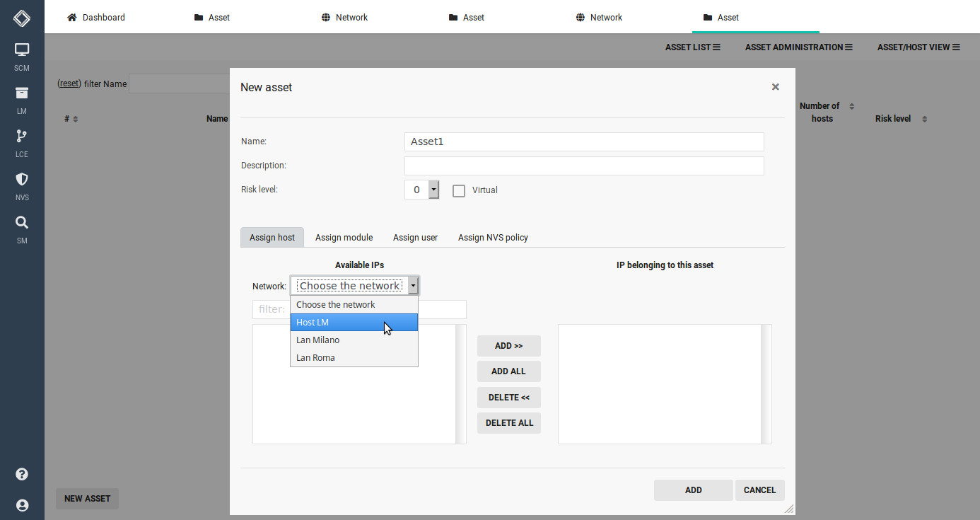
Task: Open the SM search module icon
Action: tap(22, 223)
